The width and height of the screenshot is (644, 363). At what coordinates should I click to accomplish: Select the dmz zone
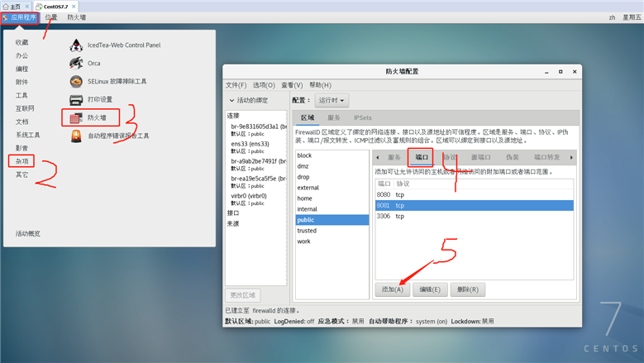coord(332,166)
